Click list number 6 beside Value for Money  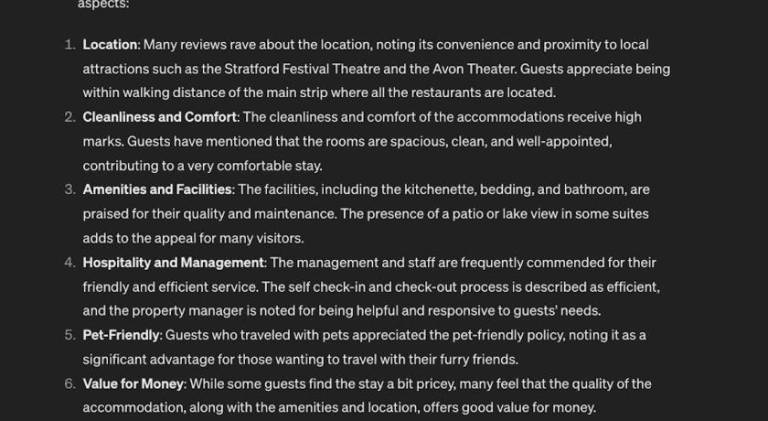pyautogui.click(x=70, y=384)
